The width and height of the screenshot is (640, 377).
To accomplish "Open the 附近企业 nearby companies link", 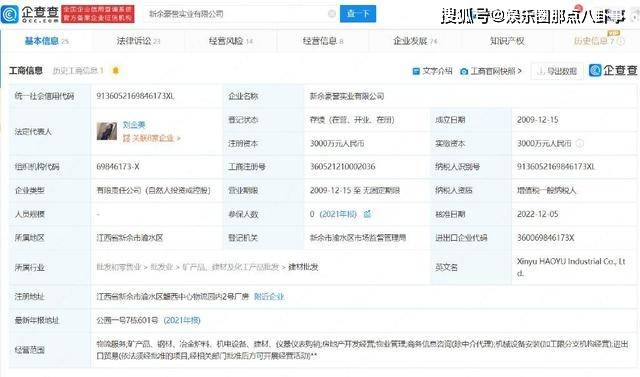I will pyautogui.click(x=269, y=296).
